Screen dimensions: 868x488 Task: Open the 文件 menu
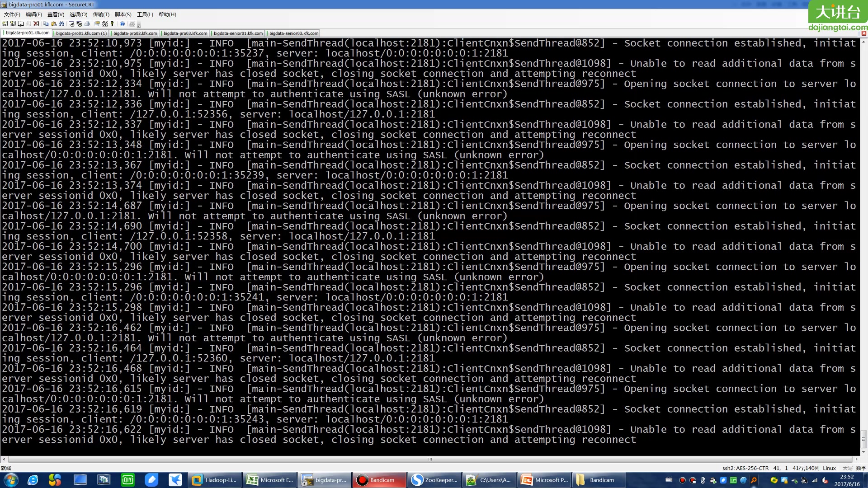[x=11, y=14]
